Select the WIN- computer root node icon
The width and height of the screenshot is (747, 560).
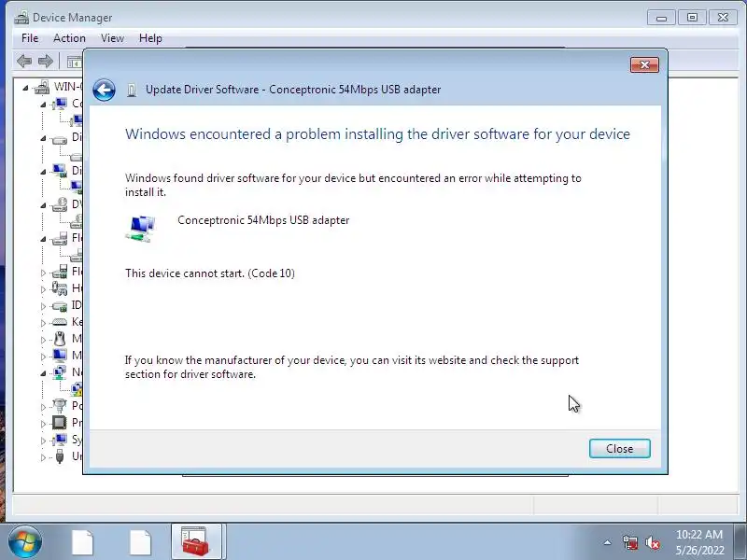point(42,87)
